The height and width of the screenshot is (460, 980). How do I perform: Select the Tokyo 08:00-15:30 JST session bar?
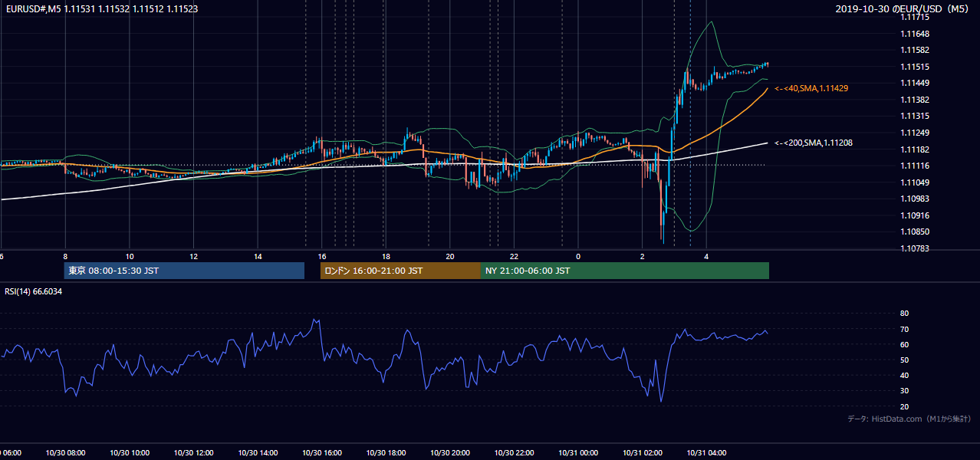[184, 271]
